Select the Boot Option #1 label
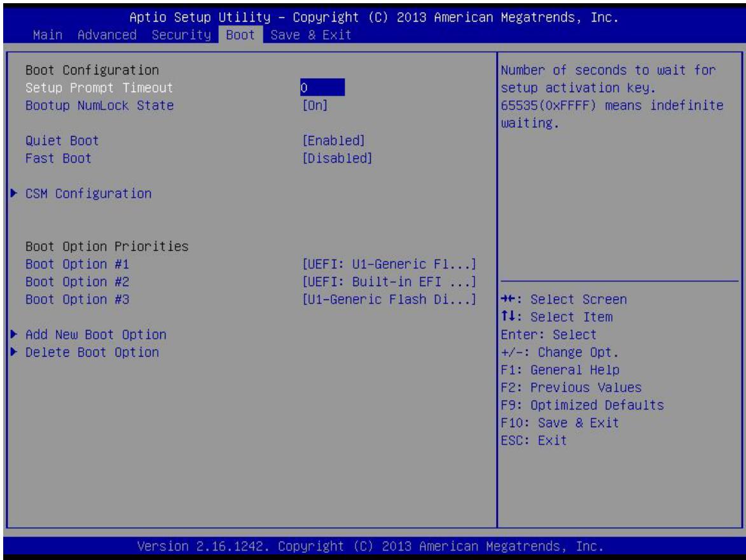This screenshot has width=746, height=560. coord(77,264)
